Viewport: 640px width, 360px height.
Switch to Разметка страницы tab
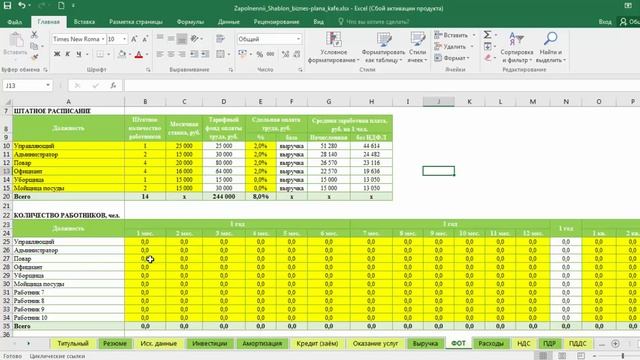(x=136, y=22)
